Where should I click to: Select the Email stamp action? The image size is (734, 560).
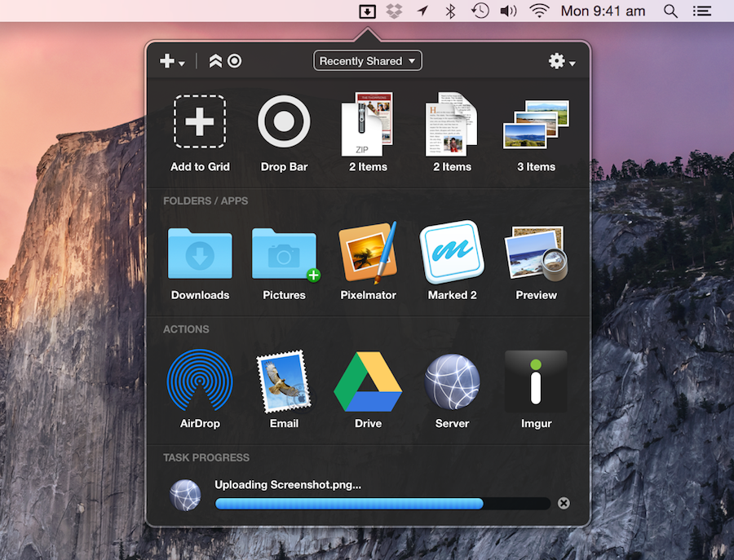tap(284, 381)
